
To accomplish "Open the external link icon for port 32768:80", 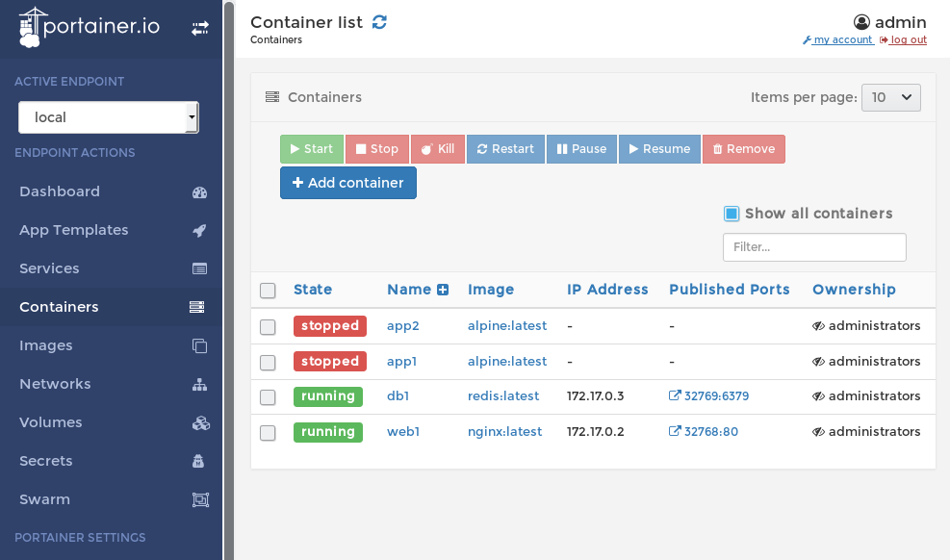I will coord(675,432).
